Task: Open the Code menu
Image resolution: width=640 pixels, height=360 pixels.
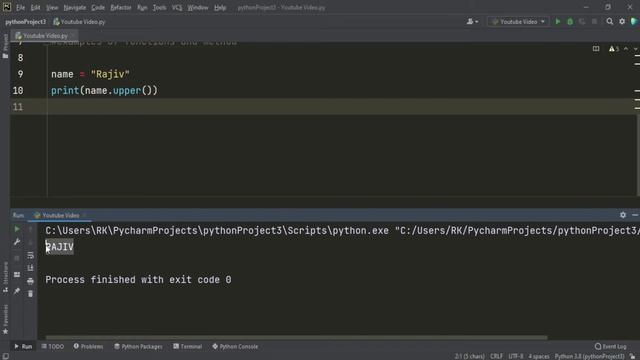Action: coord(98,7)
